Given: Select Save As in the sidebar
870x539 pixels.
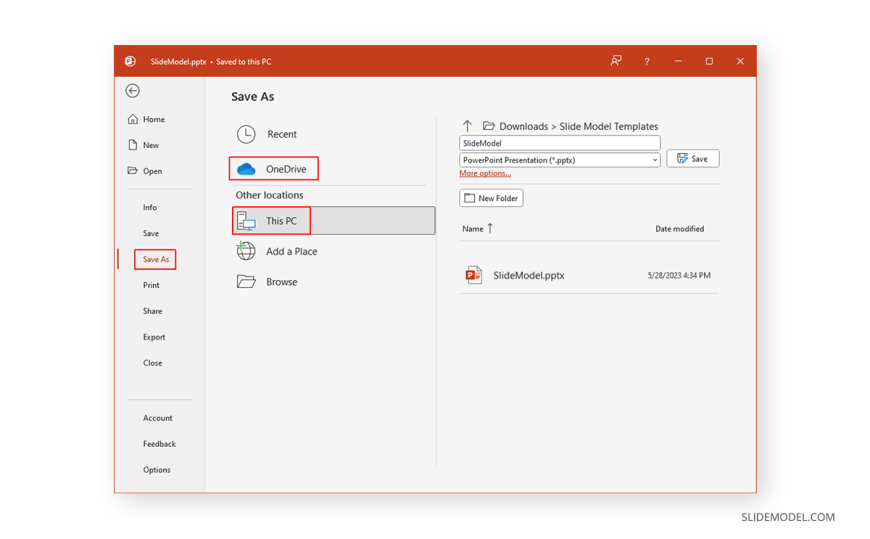Looking at the screenshot, I should coord(156,259).
